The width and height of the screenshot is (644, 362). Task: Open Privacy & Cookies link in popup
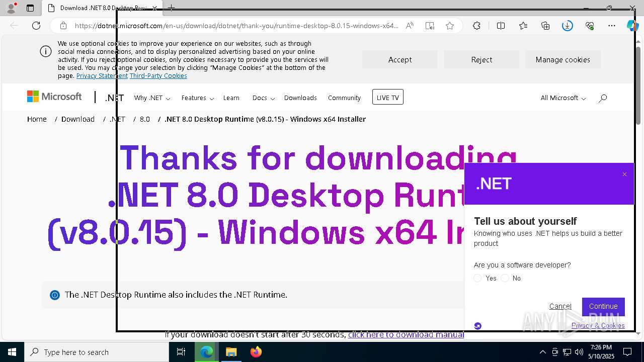tap(598, 326)
